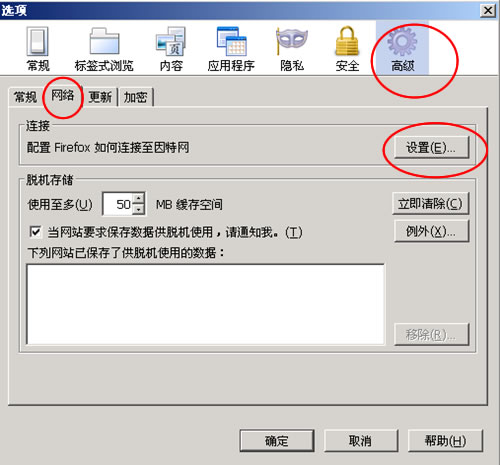500x465 pixels.
Task: Switch to the 网络 tab
Action: tap(62, 96)
